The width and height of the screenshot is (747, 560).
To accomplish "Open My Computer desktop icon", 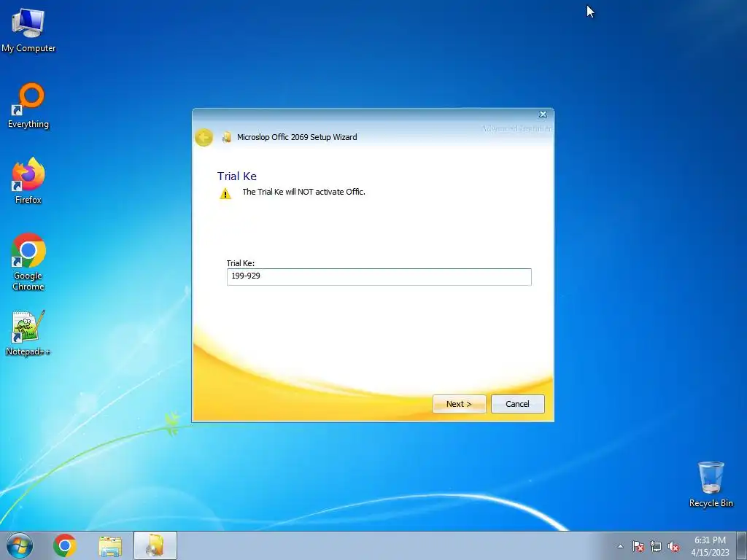I will (x=28, y=29).
